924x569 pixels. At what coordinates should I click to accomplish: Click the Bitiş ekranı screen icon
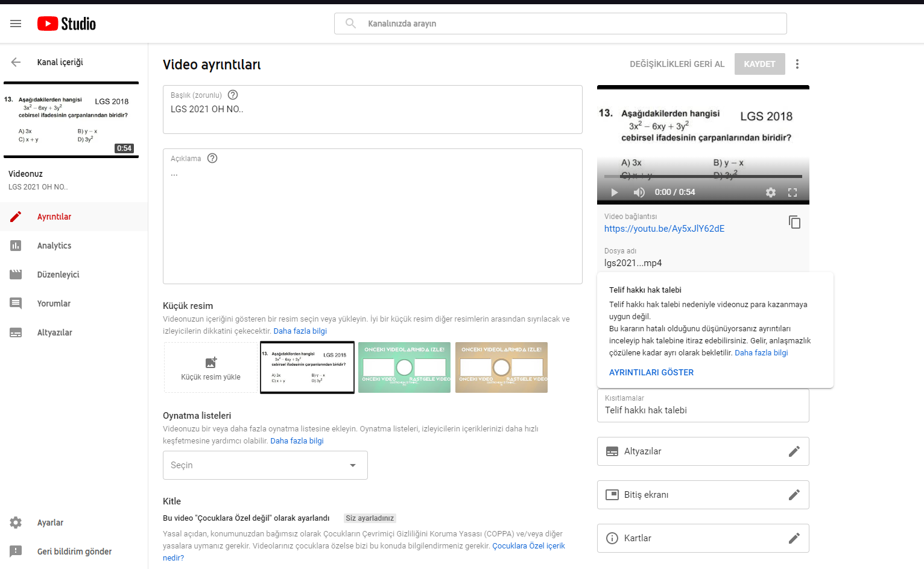(612, 495)
